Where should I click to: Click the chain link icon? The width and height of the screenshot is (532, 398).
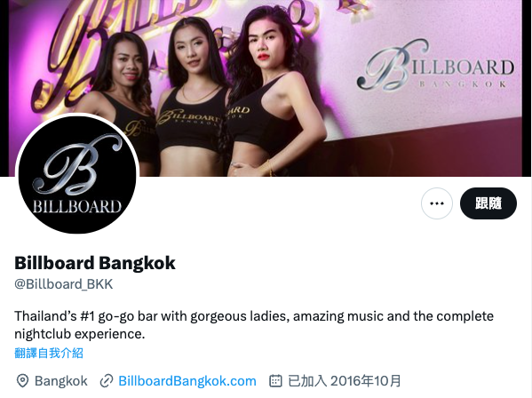pyautogui.click(x=107, y=381)
